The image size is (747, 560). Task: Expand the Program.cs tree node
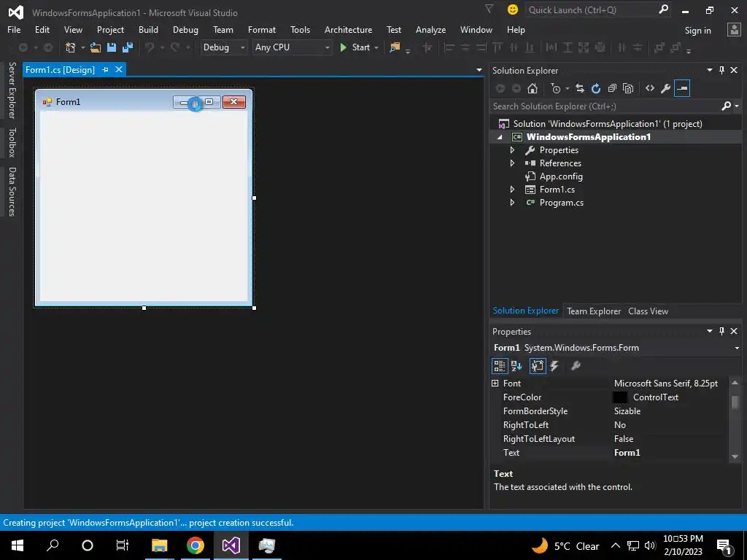click(512, 203)
